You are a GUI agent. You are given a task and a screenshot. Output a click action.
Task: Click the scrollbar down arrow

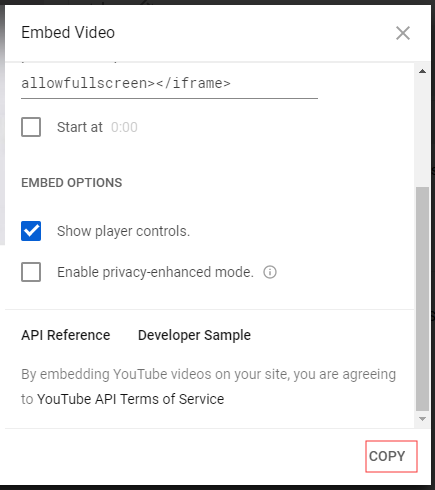[422, 419]
